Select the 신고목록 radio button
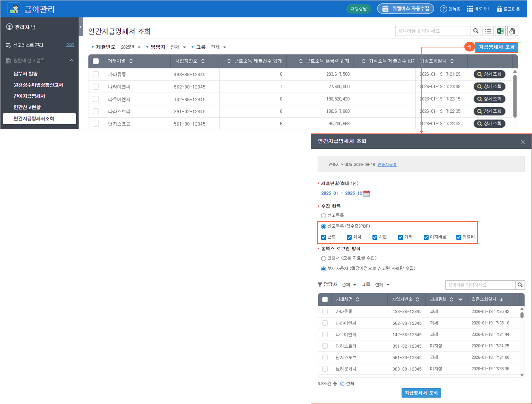 click(x=324, y=215)
